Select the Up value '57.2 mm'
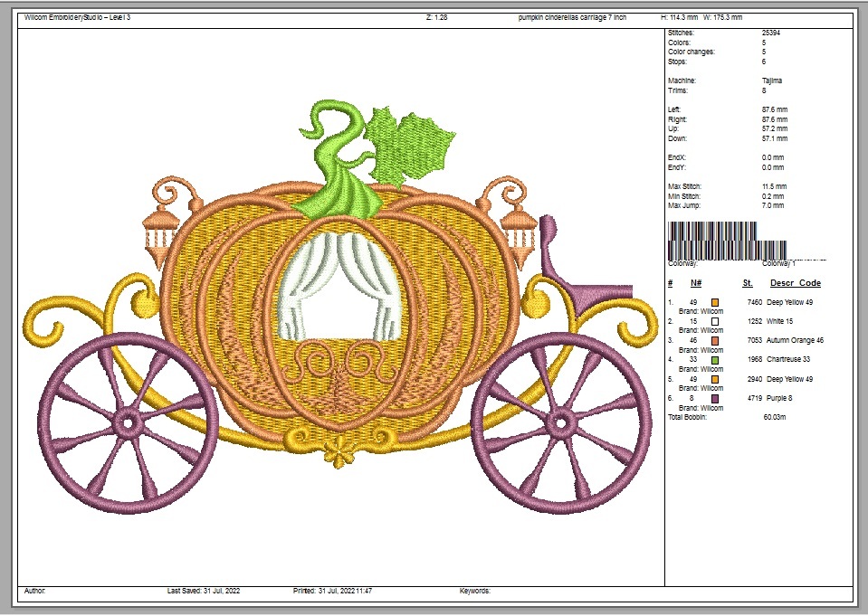The width and height of the screenshot is (868, 616). pyautogui.click(x=775, y=129)
